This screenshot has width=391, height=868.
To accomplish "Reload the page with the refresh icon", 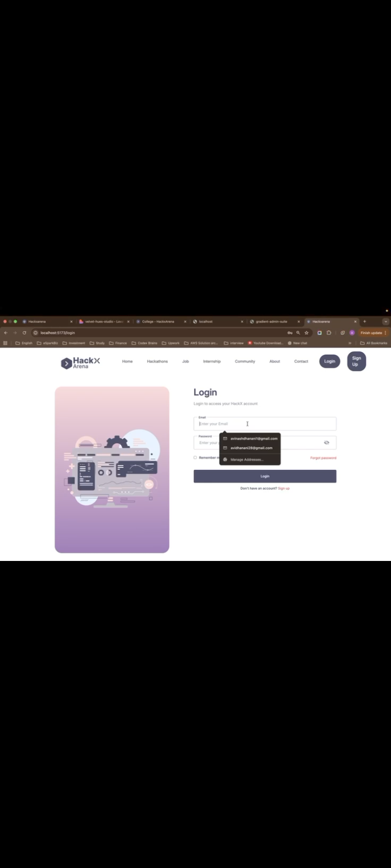I will click(24, 333).
